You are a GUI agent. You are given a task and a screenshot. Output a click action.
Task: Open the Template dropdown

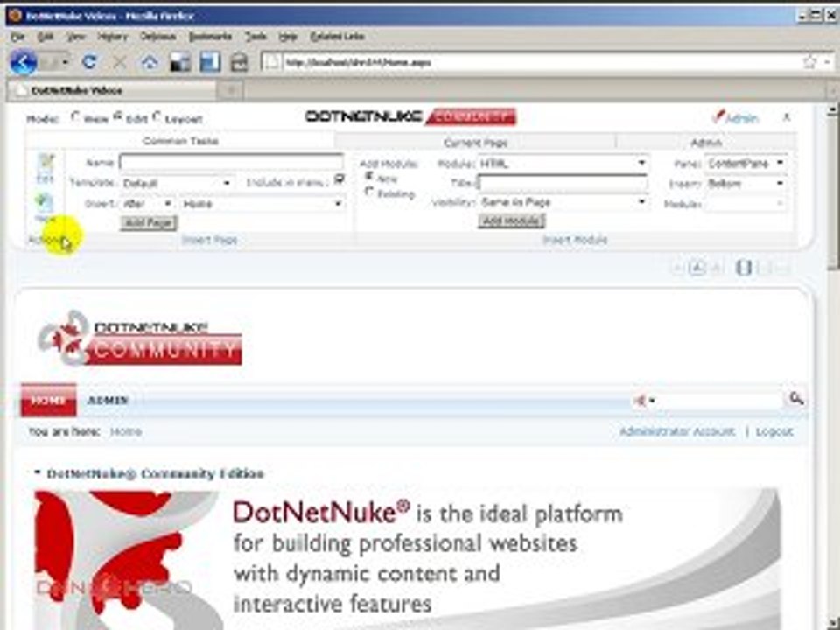pos(178,183)
